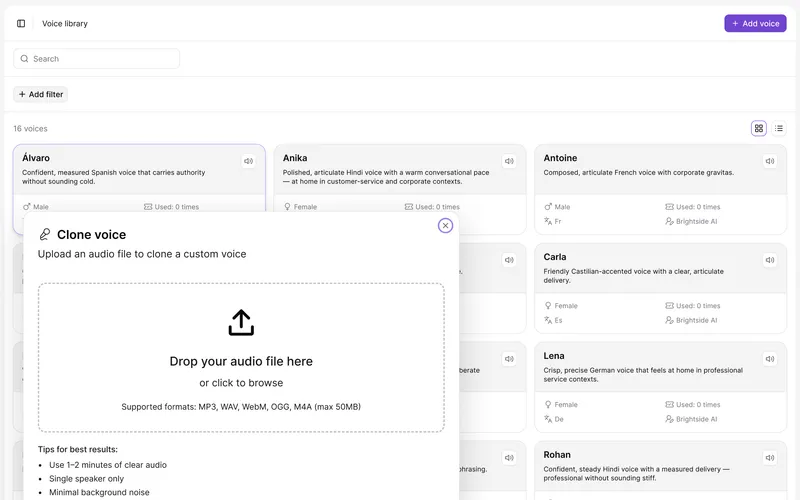The width and height of the screenshot is (800, 500).
Task: Click 'Minimal background noise' tip
Action: point(99,492)
